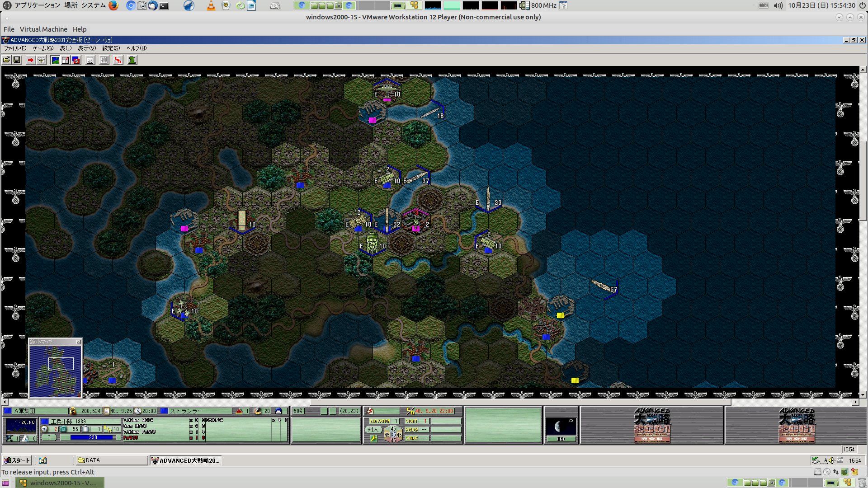
Task: Open the ヘルプ(H) menu
Action: coord(136,48)
